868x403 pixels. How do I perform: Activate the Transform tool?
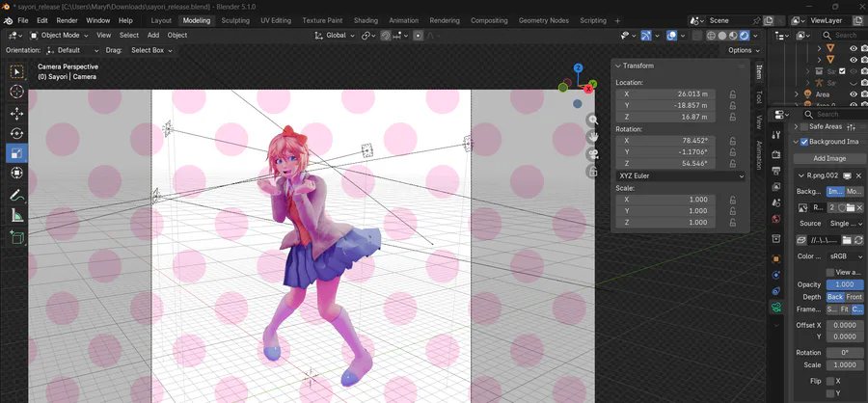coord(16,174)
